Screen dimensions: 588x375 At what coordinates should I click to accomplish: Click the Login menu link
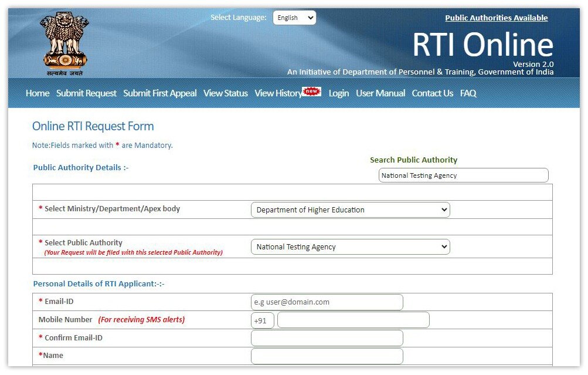338,93
